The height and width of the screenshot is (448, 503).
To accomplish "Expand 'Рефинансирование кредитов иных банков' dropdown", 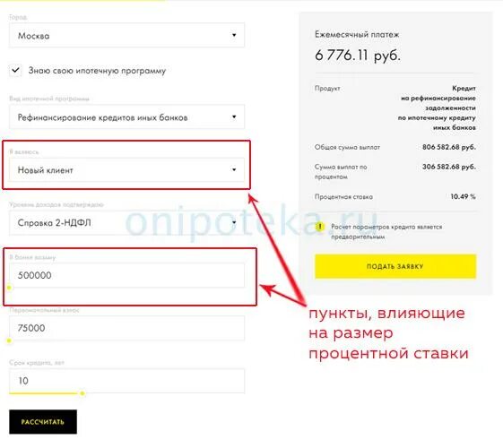I will click(x=126, y=117).
